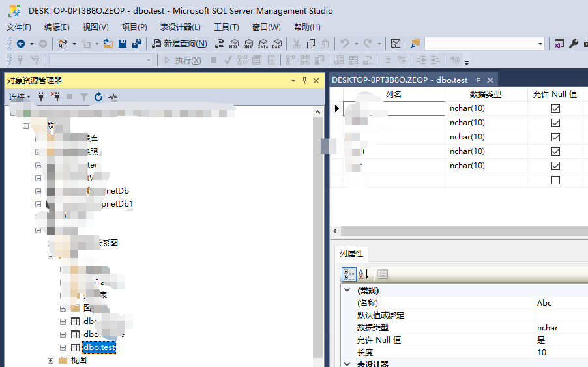Click the 数据类型 property value nchar
The image size is (588, 367).
[x=548, y=328]
